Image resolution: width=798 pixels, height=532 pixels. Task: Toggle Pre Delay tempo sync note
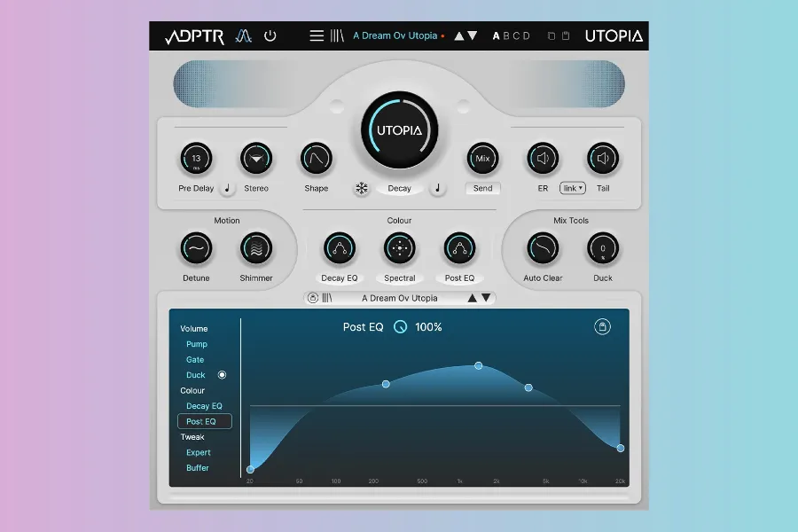(228, 188)
